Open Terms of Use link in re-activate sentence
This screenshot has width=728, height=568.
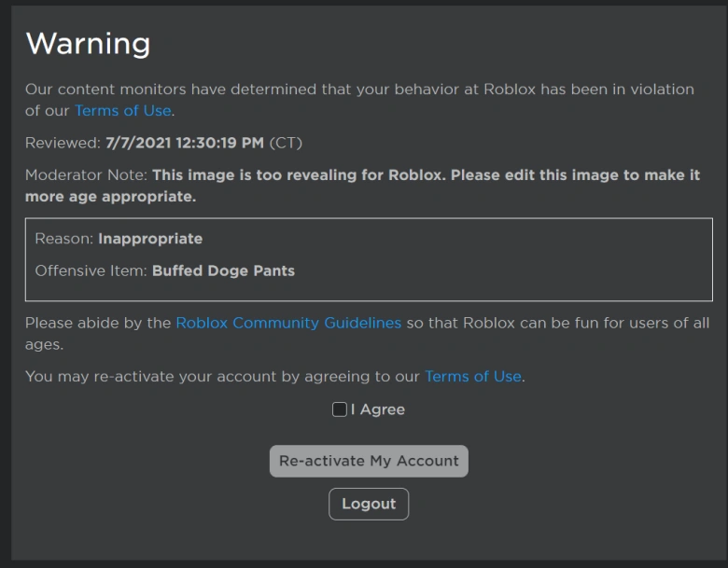(472, 377)
